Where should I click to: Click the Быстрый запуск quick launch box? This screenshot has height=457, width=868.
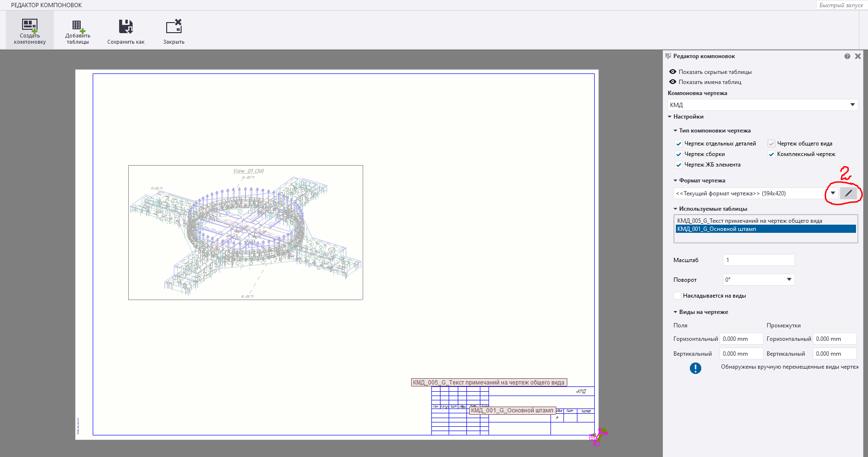click(x=841, y=5)
